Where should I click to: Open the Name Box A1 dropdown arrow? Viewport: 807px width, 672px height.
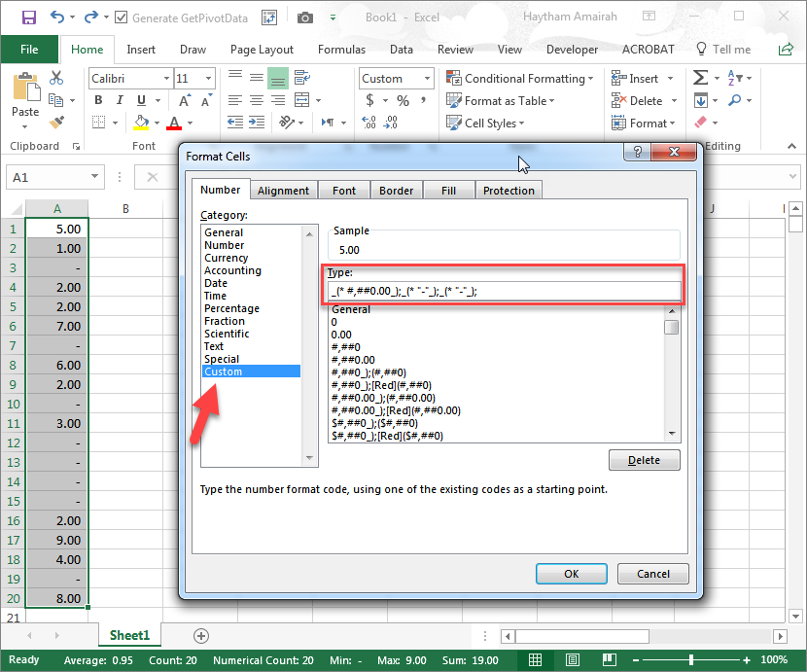(94, 177)
